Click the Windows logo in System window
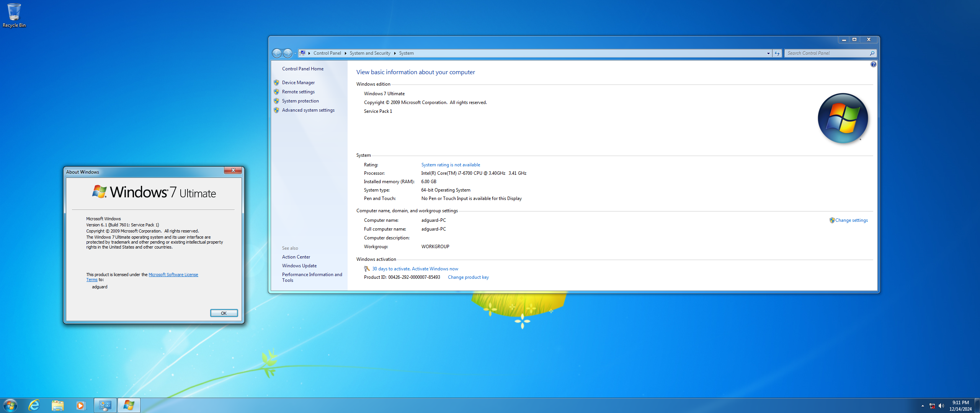 [843, 118]
